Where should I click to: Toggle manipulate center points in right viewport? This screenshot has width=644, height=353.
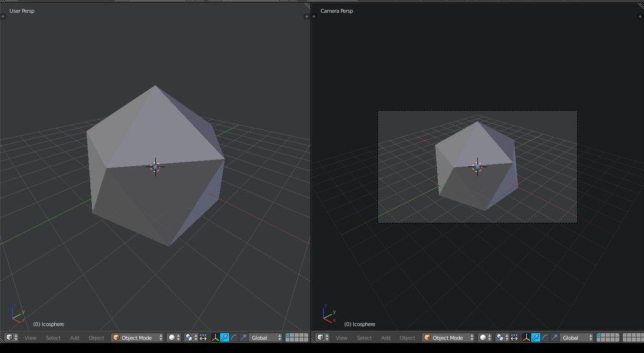pyautogui.click(x=514, y=338)
